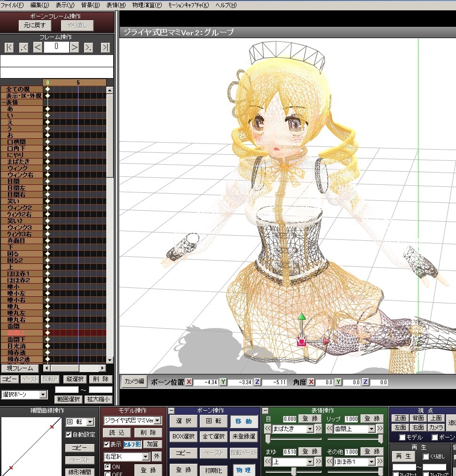The image size is (456, 476).
Task: Open the ほほ赤1 other morph dropdown
Action: click(372, 462)
